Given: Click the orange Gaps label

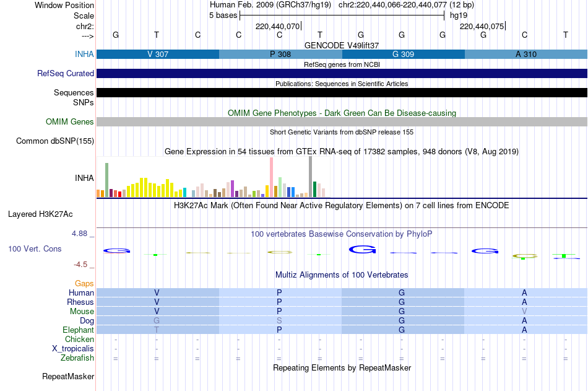Looking at the screenshot, I should 84,284.
